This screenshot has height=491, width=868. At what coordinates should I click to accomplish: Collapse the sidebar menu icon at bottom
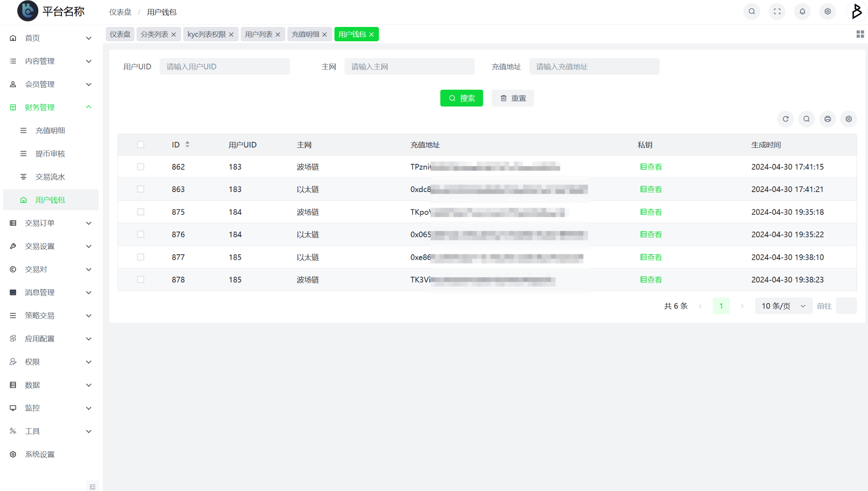[x=92, y=486]
